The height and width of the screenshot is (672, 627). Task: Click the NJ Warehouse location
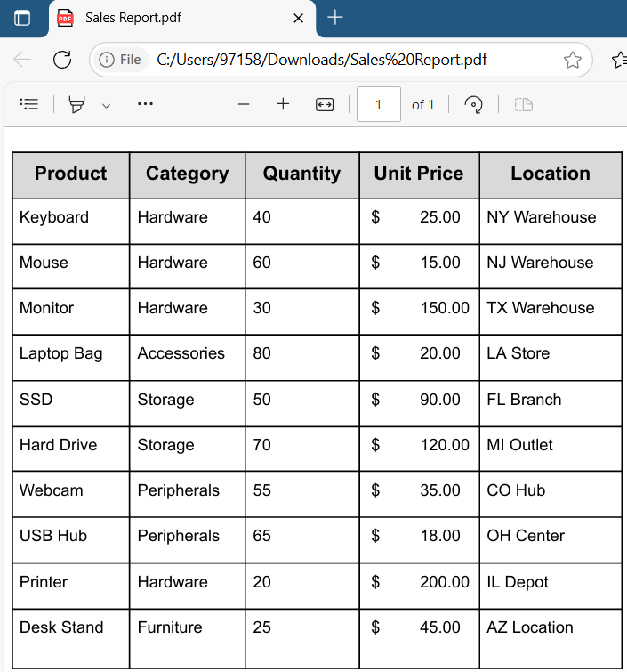540,263
